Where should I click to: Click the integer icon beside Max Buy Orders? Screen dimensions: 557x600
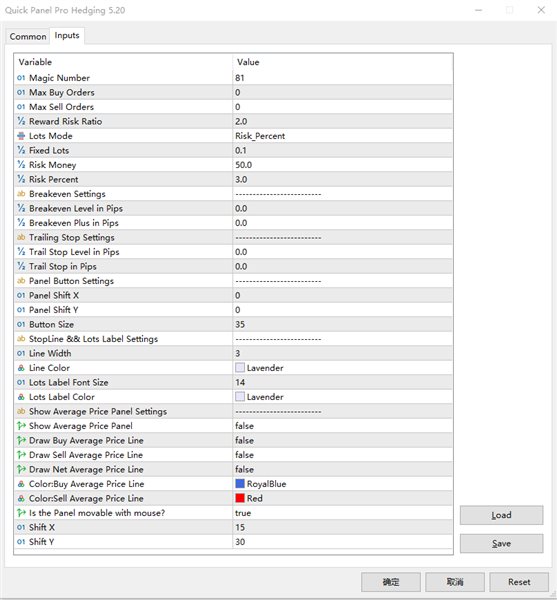(21, 92)
